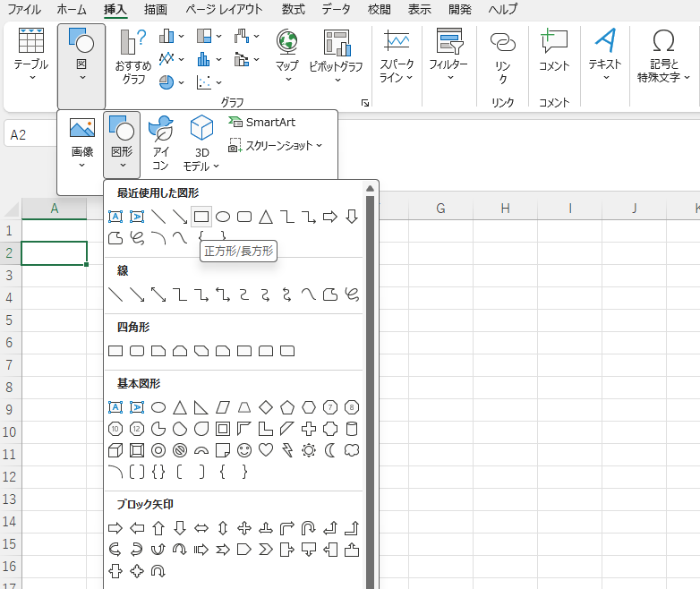Insert the heart shape

pos(266,450)
